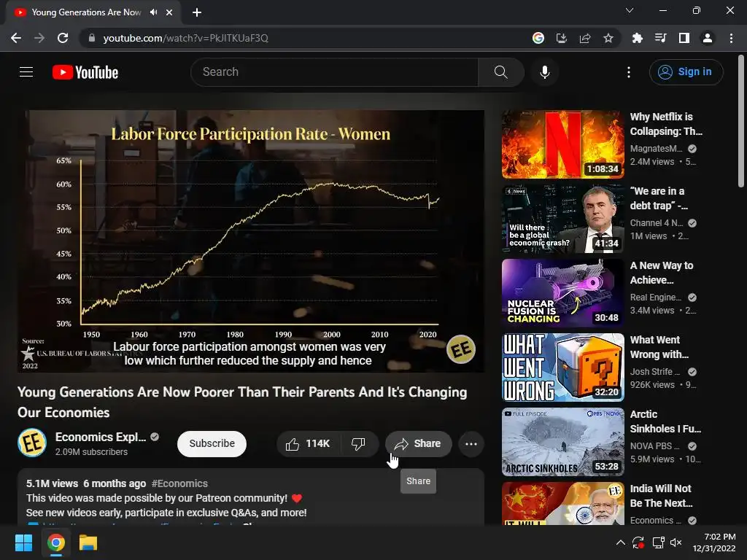Open clock showing 7:02 PM 12/31/2022
The width and height of the screenshot is (747, 560).
[714, 542]
